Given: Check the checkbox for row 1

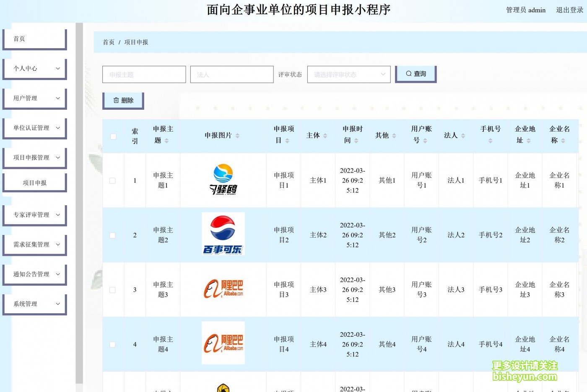Looking at the screenshot, I should [x=112, y=181].
